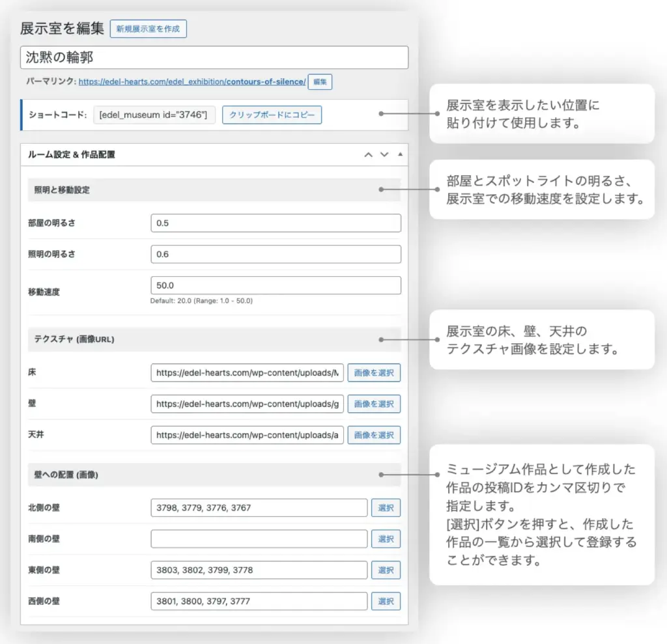Click the 照明の明るさ input field
This screenshot has width=667, height=644.
click(276, 254)
